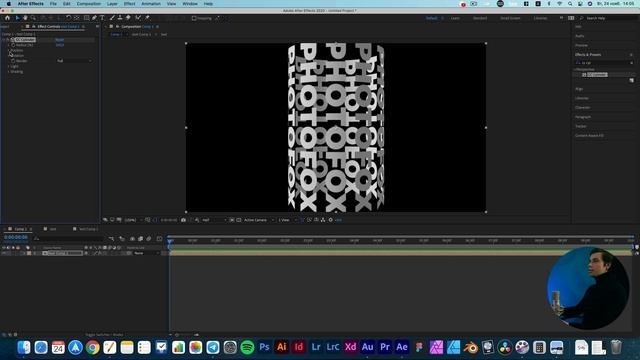Open Lightroom Classic from the dock
Viewport: 640px width, 360px height.
point(333,347)
